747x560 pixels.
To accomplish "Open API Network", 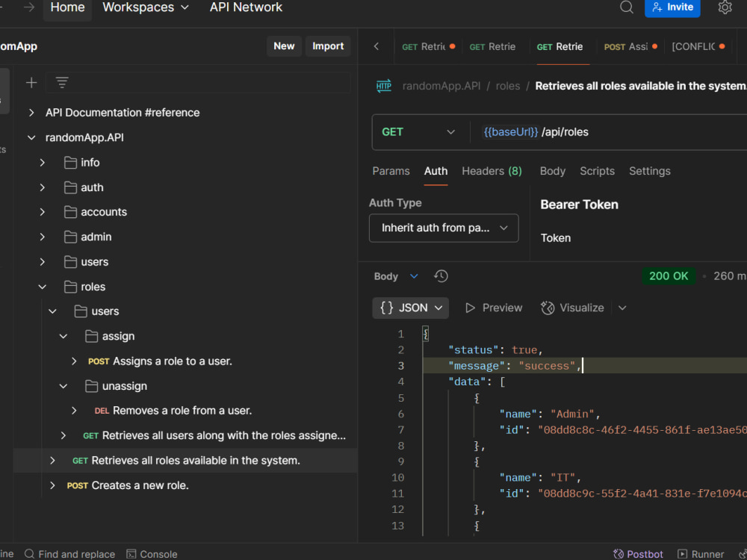I will [x=246, y=7].
